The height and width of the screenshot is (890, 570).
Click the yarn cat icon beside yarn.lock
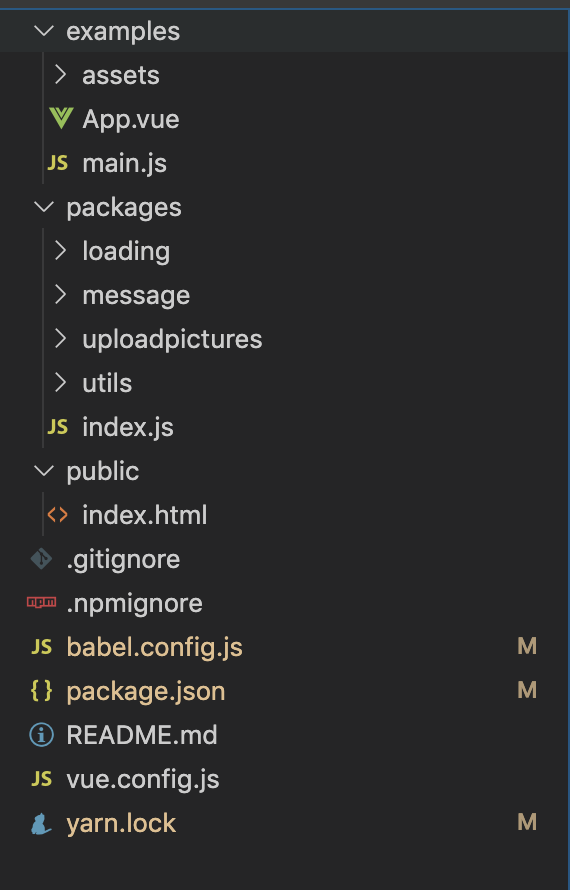pos(41,823)
